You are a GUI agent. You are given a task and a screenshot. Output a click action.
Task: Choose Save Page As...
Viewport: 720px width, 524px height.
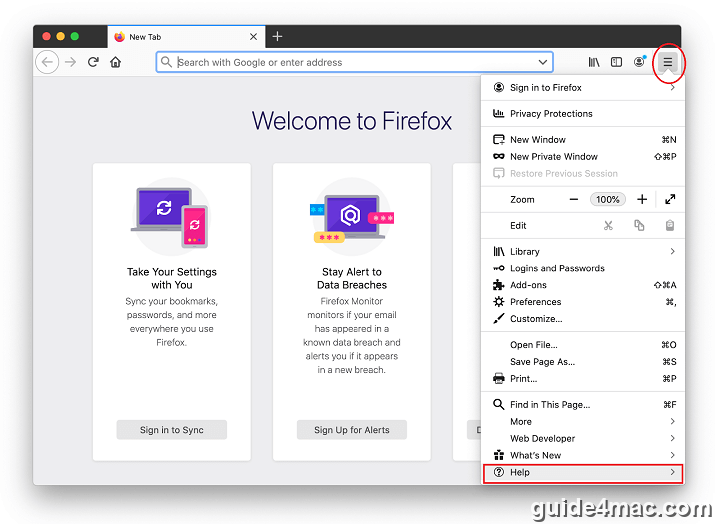coord(583,362)
